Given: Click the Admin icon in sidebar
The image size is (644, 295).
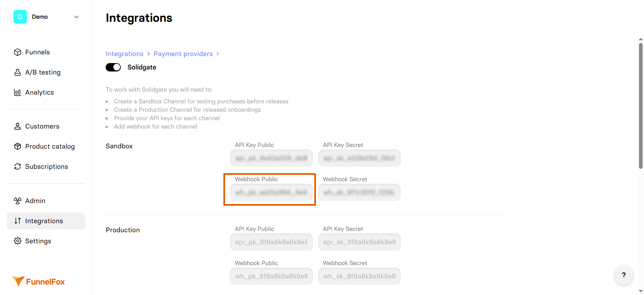Looking at the screenshot, I should tap(18, 201).
